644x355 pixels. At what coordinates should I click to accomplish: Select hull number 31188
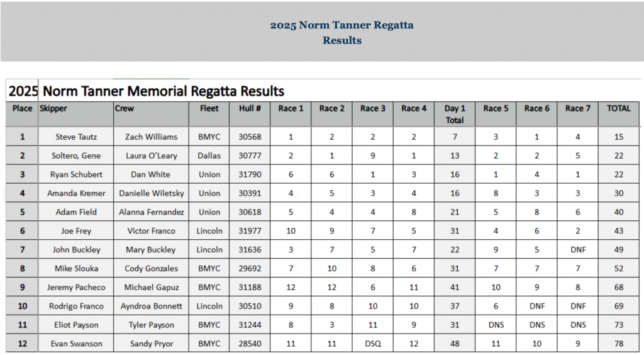[x=250, y=288]
